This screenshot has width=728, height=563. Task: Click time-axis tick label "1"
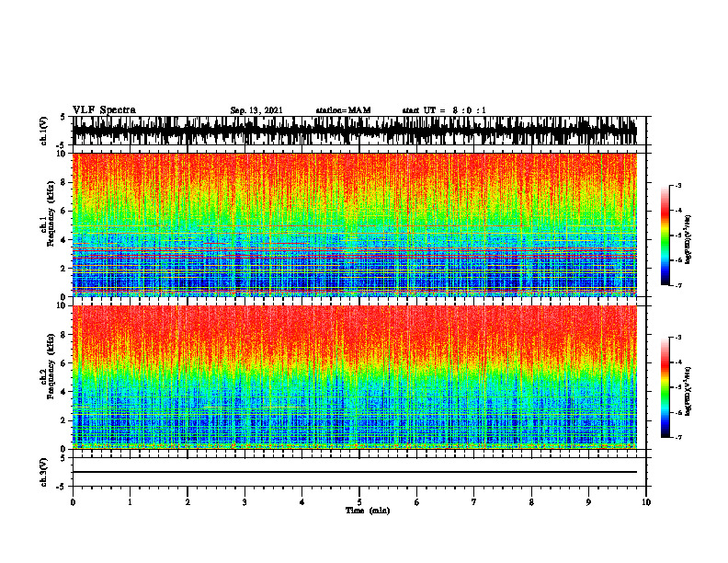coord(130,502)
